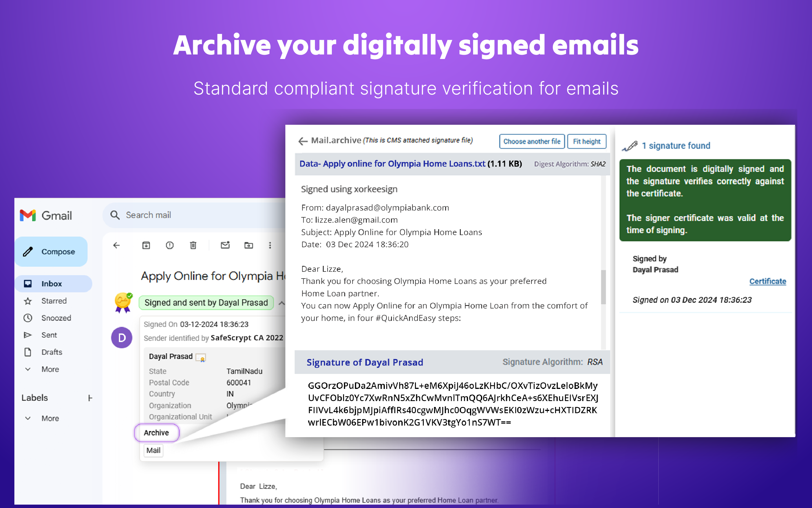Click the Data- Apply online file title
The height and width of the screenshot is (508, 812).
(x=392, y=164)
